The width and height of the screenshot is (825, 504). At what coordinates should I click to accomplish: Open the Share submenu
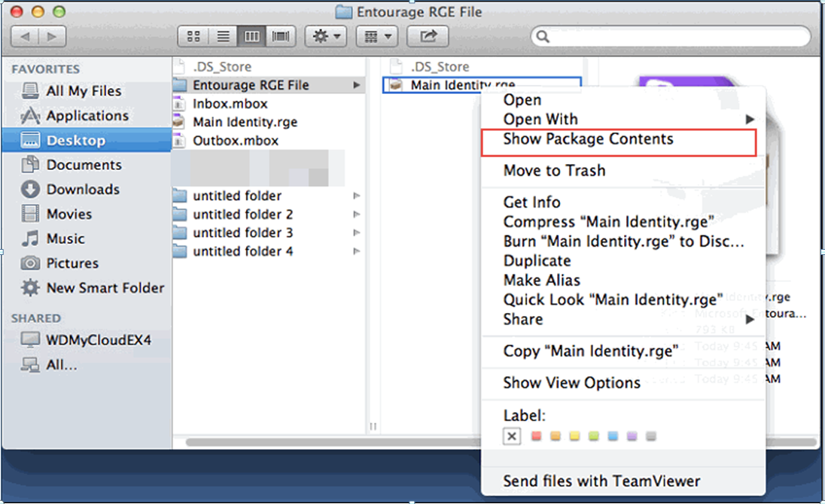[x=623, y=319]
